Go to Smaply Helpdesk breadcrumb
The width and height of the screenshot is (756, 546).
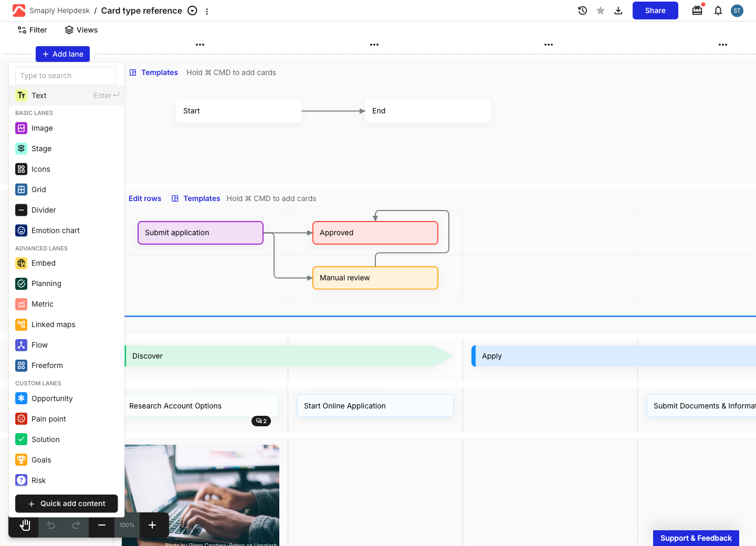coord(60,10)
